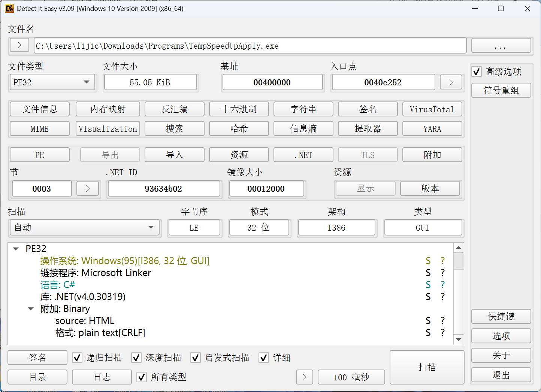This screenshot has height=392, width=541.
Task: Click the ? marker on plain text[CRLF] row
Action: point(442,332)
